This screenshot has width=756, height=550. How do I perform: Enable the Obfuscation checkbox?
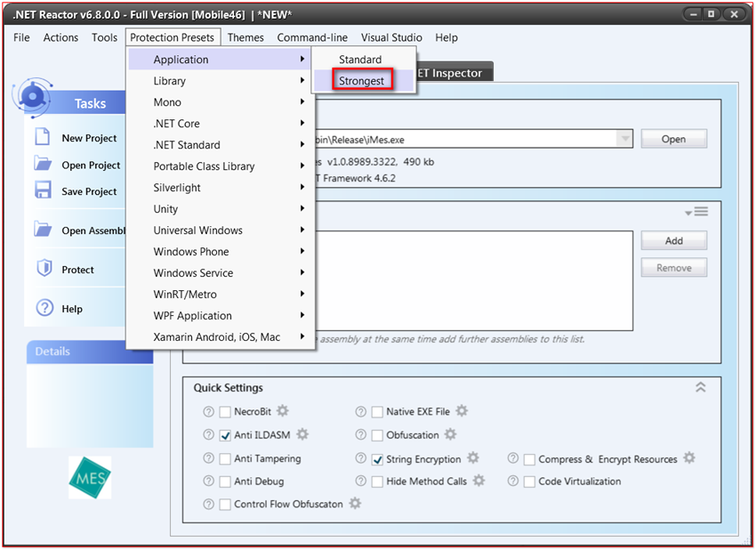(x=377, y=435)
